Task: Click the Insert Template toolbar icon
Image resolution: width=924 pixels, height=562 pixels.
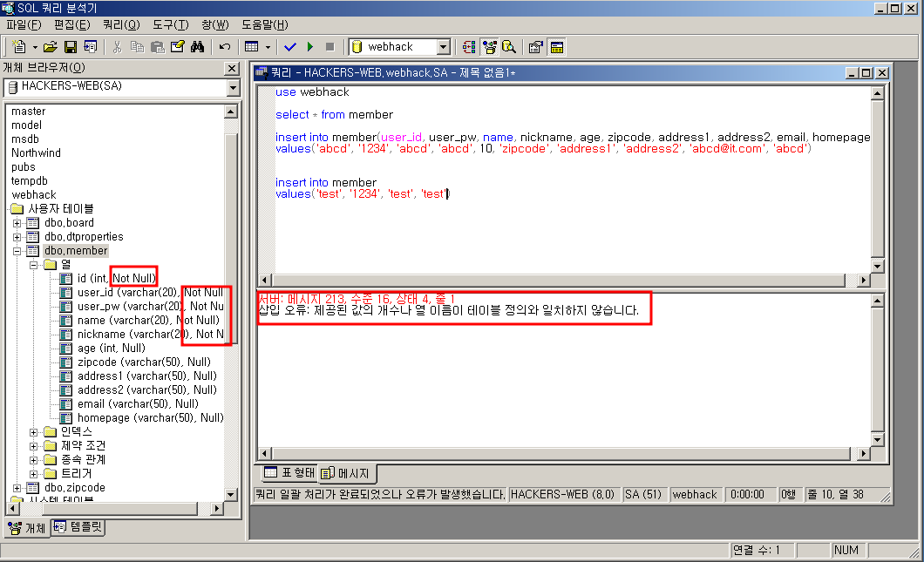Action: click(91, 47)
